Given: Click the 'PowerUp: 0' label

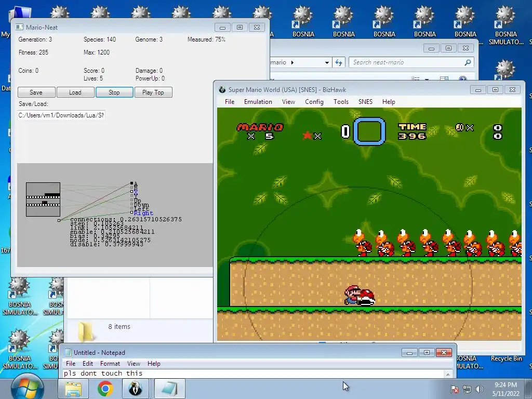Looking at the screenshot, I should (150, 78).
